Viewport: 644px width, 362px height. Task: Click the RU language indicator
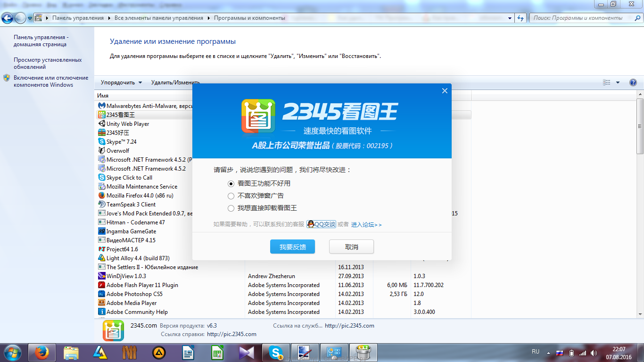click(536, 352)
